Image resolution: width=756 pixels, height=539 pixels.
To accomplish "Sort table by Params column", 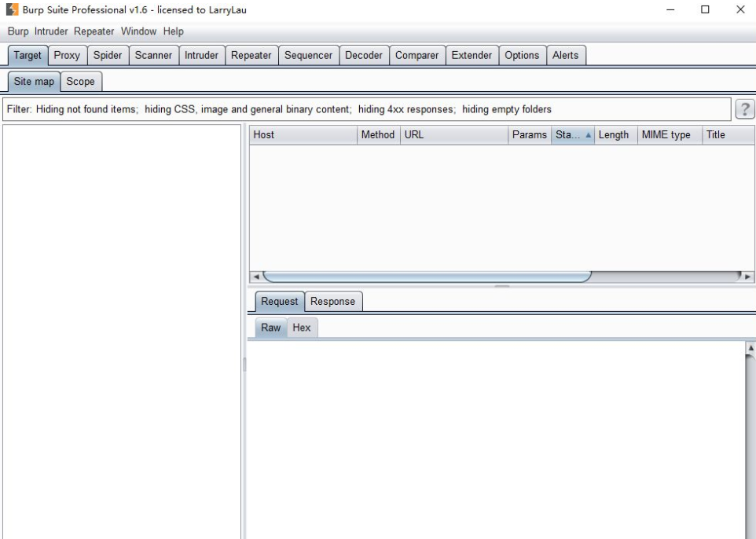I will click(530, 135).
